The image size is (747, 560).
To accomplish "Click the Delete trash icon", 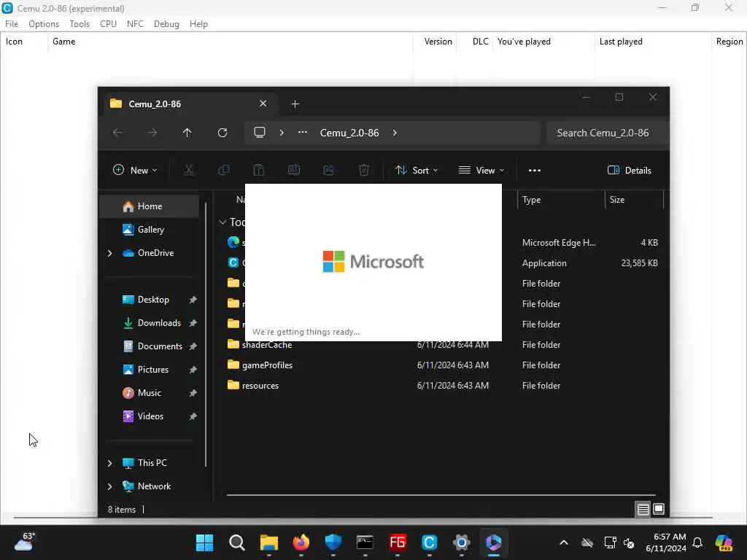I will point(364,170).
